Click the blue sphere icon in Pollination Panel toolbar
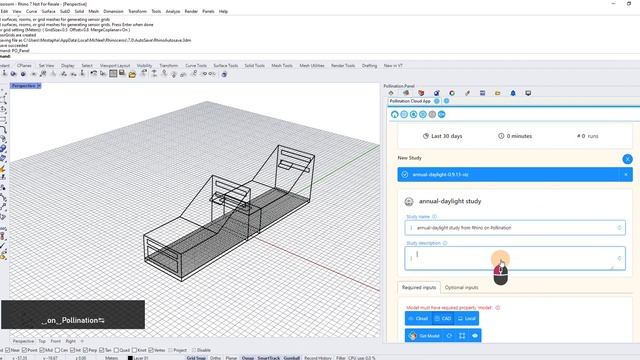Viewport: 640px width, 360px height. pyautogui.click(x=436, y=93)
